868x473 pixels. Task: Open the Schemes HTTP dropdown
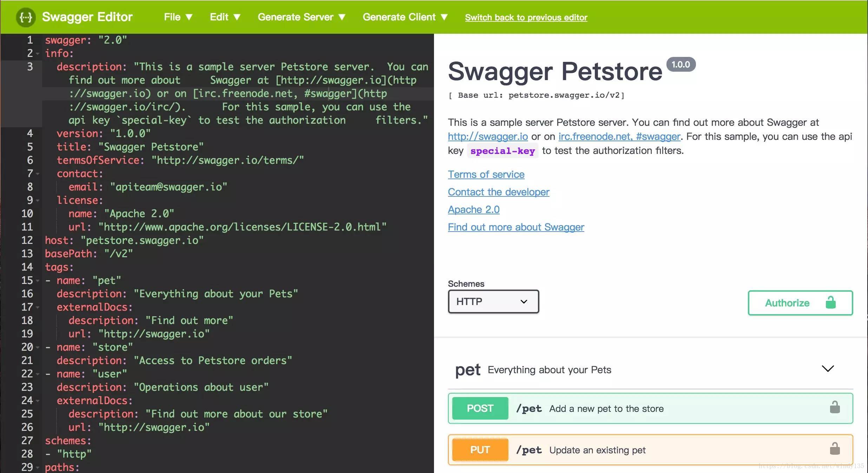(493, 302)
